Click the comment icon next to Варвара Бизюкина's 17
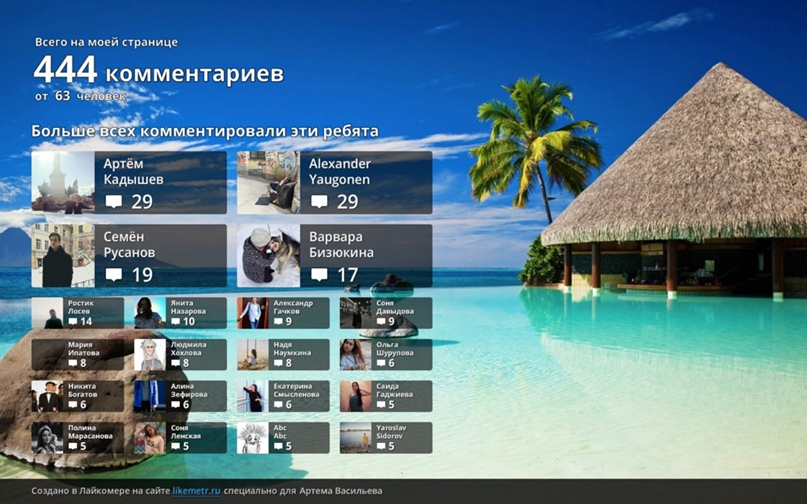 point(319,275)
